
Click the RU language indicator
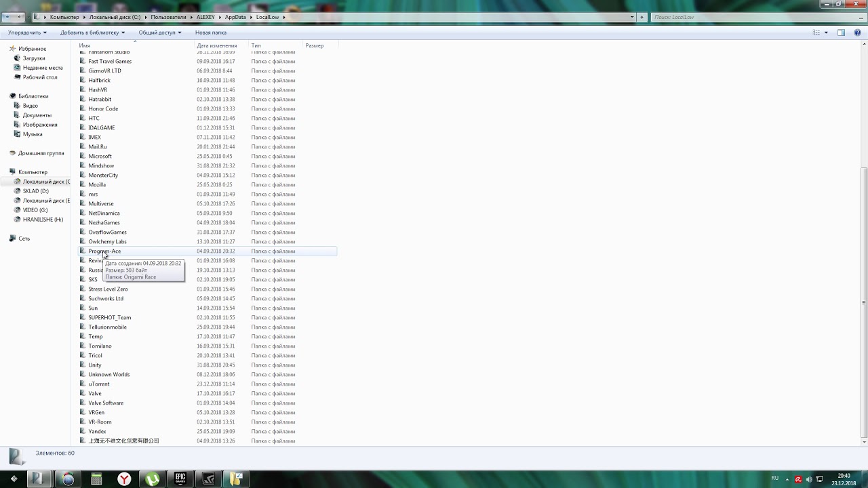click(775, 479)
